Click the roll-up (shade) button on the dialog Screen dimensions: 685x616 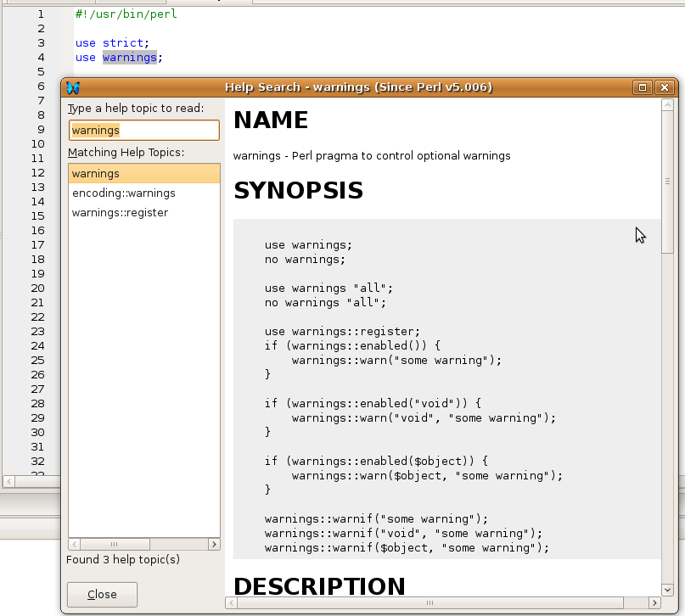pos(643,87)
